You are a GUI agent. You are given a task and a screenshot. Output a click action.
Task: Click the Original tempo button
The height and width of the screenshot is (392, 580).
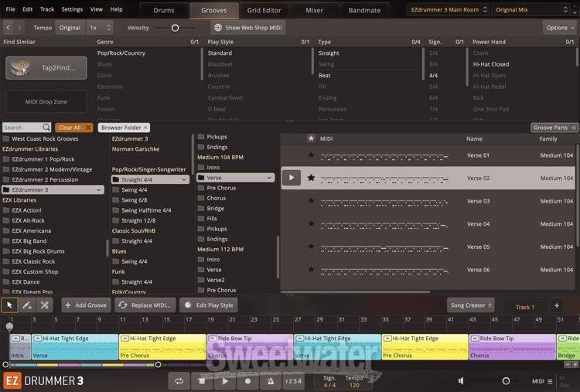(x=70, y=27)
